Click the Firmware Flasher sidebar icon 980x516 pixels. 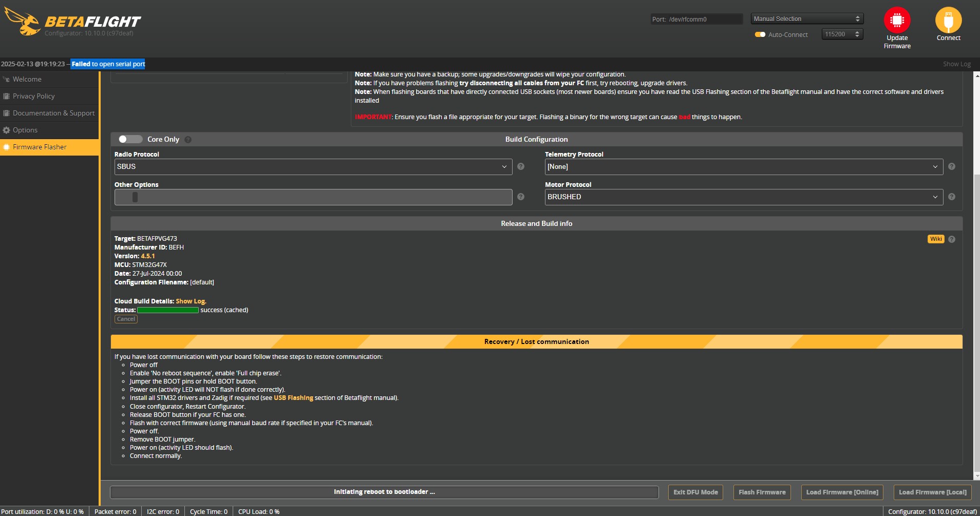point(6,147)
